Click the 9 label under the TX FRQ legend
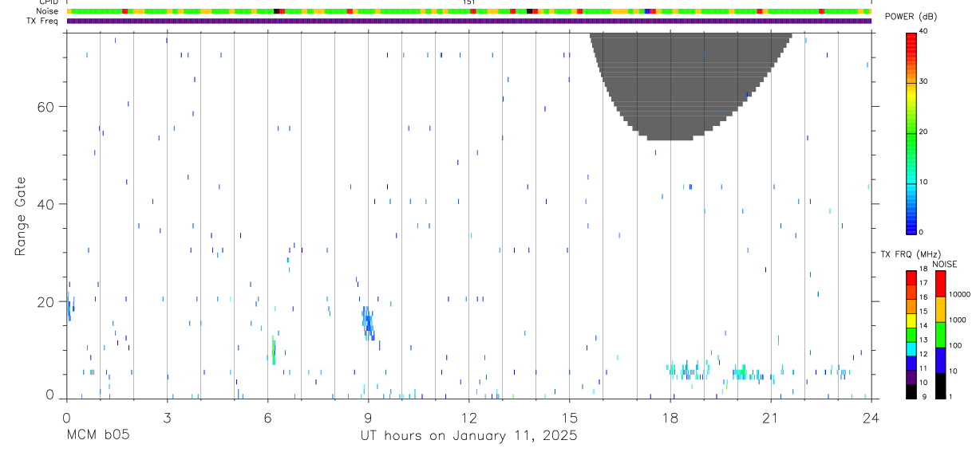The image size is (980, 452). tap(924, 397)
